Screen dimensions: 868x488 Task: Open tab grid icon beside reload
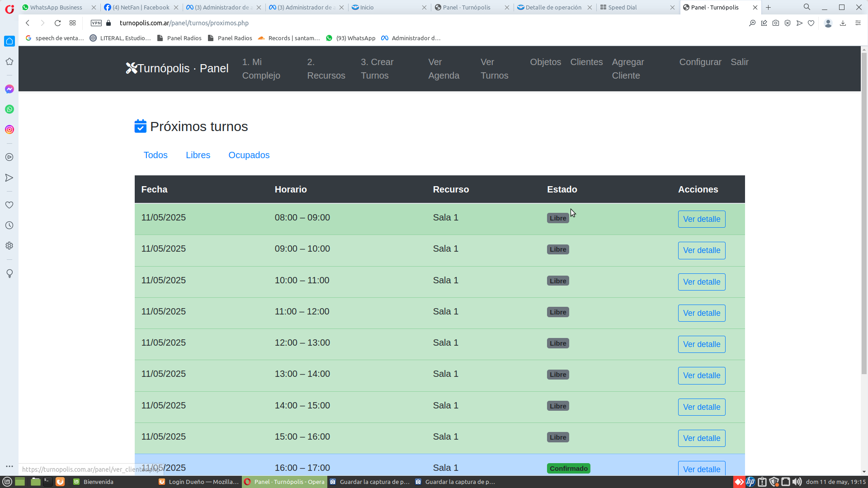[72, 23]
